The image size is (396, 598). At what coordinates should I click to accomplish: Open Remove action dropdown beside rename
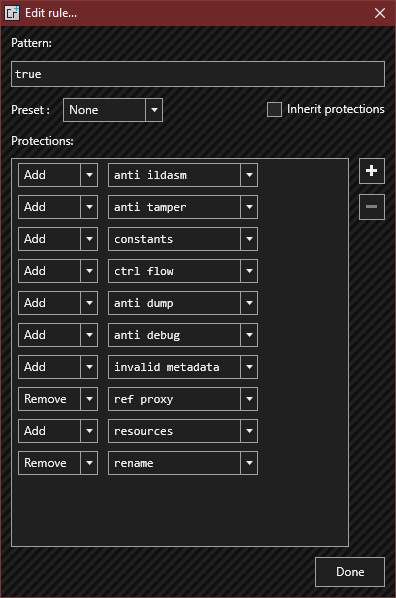tap(58, 463)
